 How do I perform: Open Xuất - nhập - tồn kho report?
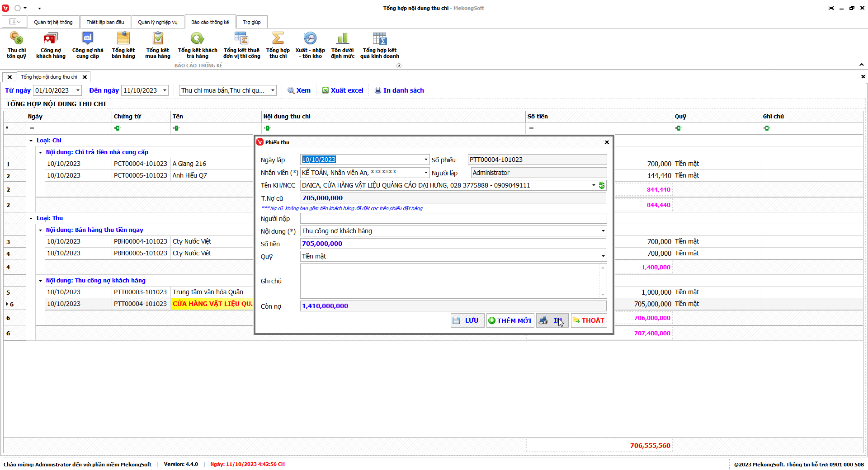(310, 45)
